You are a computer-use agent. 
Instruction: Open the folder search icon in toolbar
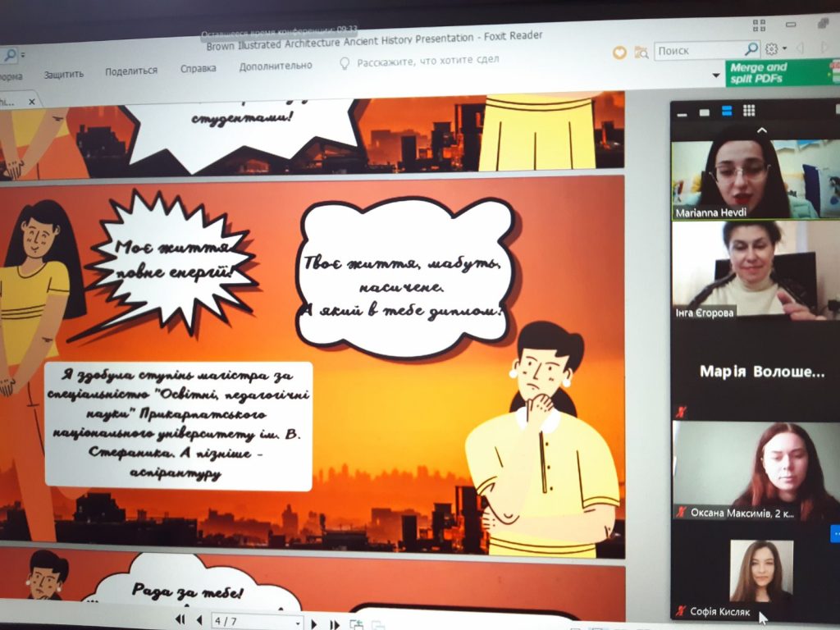(x=641, y=52)
